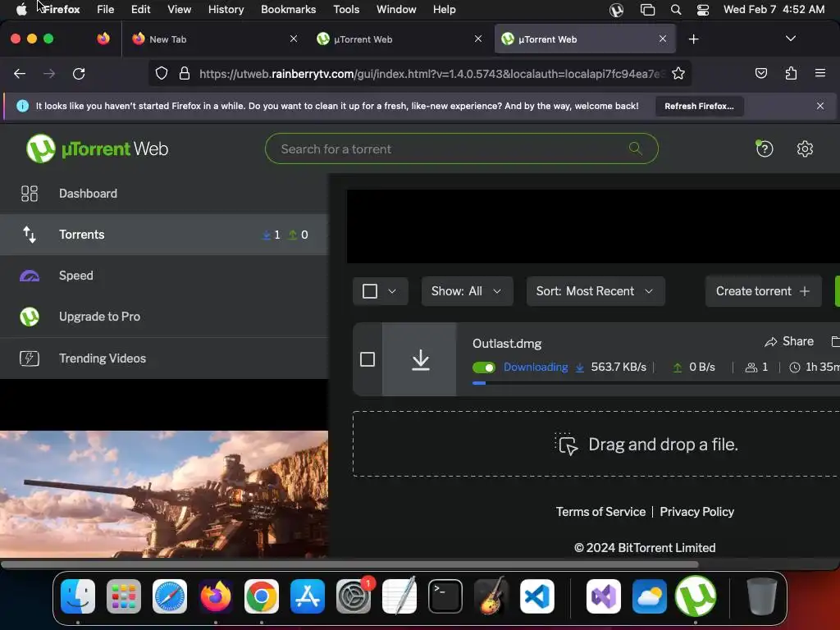
Task: Open the Apple menu
Action: [21, 9]
